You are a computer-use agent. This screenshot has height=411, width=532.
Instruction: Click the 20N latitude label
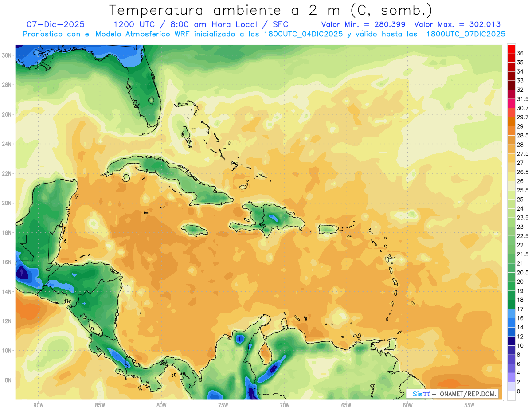point(8,203)
